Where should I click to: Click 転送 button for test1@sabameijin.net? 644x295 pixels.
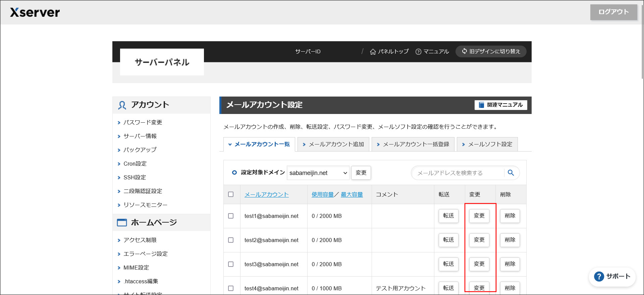pyautogui.click(x=448, y=216)
